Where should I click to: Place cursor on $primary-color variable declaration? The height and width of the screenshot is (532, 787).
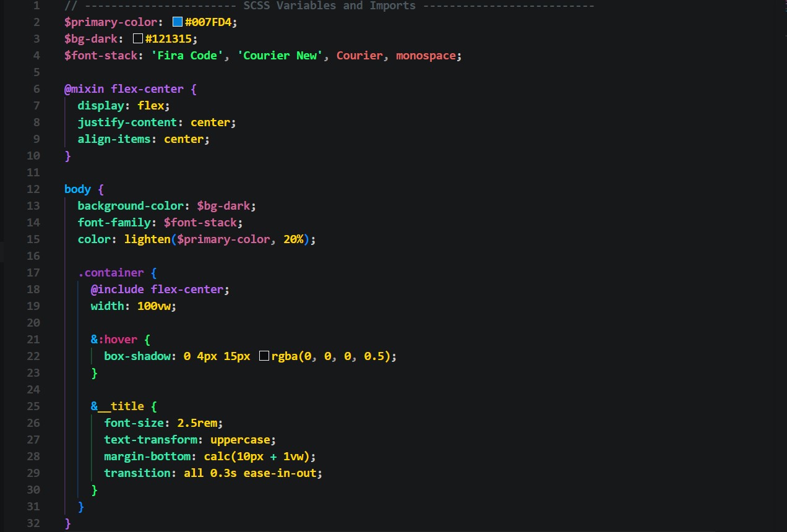[x=110, y=22]
